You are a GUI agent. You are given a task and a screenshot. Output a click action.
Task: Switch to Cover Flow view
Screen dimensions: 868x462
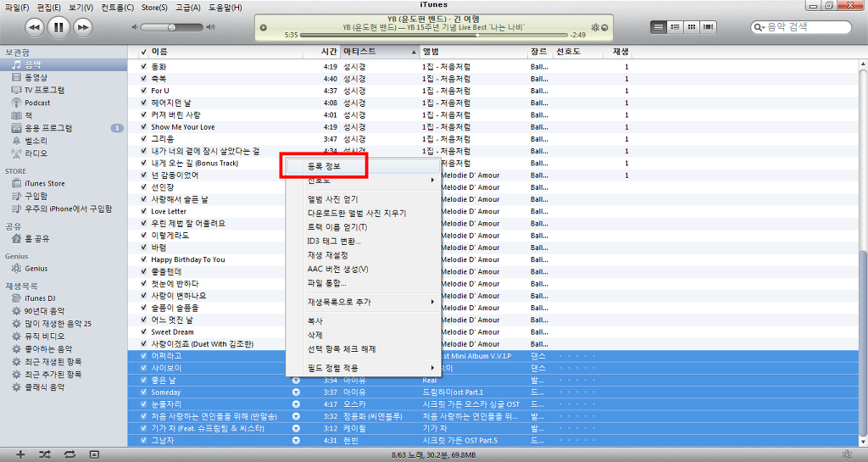(708, 26)
